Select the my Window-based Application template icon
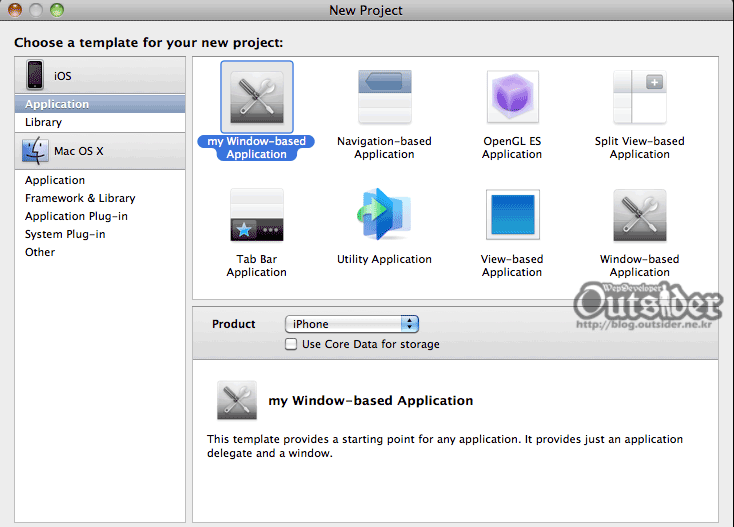 (x=257, y=97)
